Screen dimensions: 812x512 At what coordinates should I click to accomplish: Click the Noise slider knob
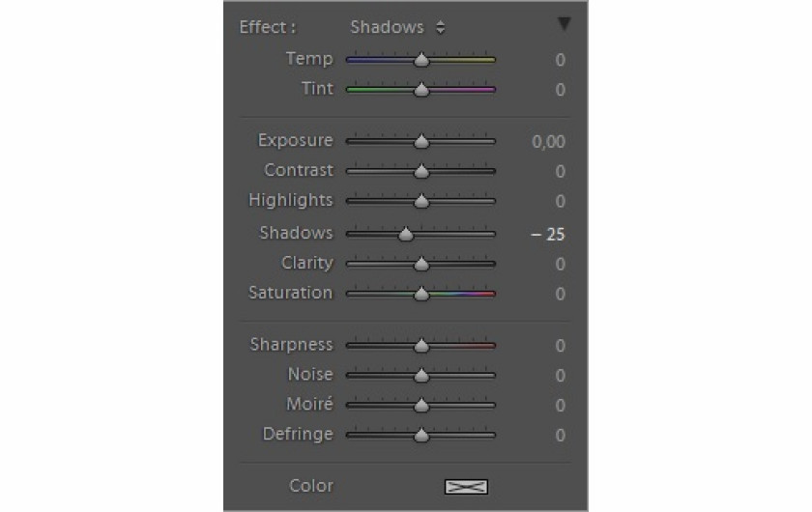tap(421, 376)
